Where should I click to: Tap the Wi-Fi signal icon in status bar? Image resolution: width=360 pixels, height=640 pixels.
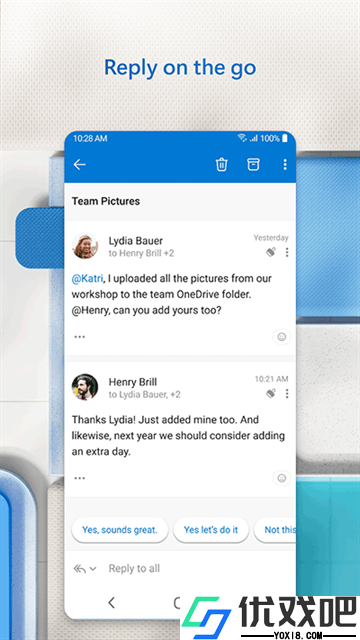tap(242, 138)
